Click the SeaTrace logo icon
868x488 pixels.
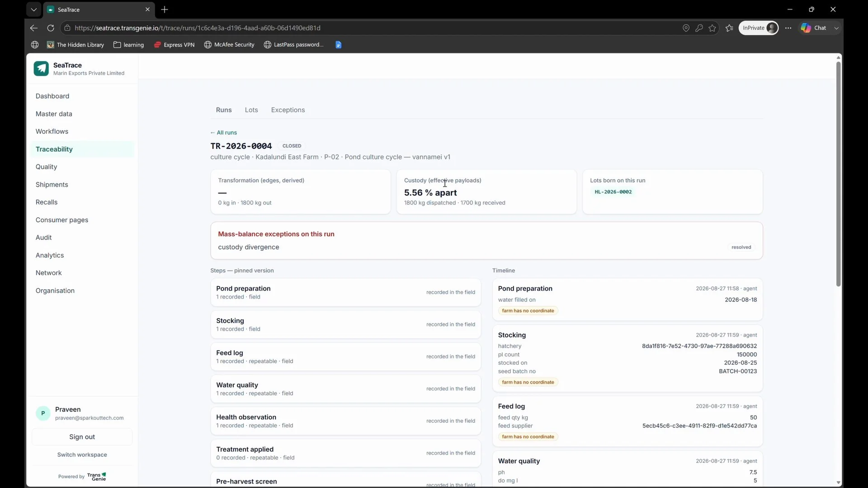pyautogui.click(x=41, y=69)
